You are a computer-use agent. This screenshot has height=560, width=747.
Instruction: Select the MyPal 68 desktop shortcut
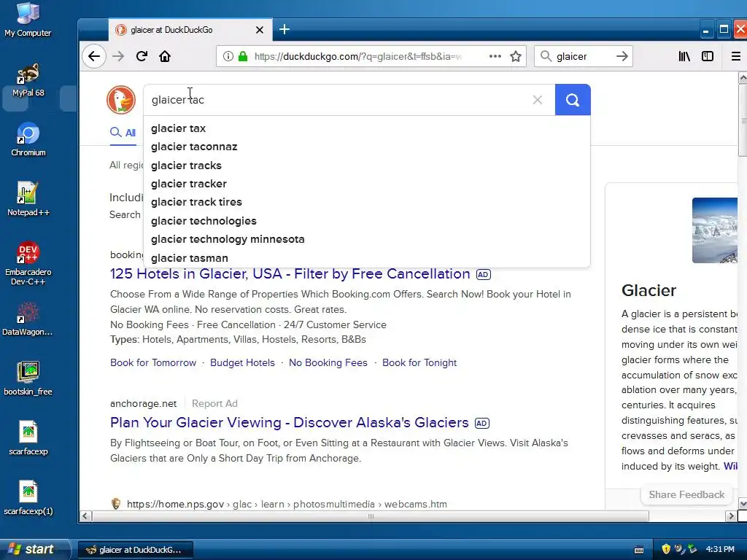coord(28,80)
